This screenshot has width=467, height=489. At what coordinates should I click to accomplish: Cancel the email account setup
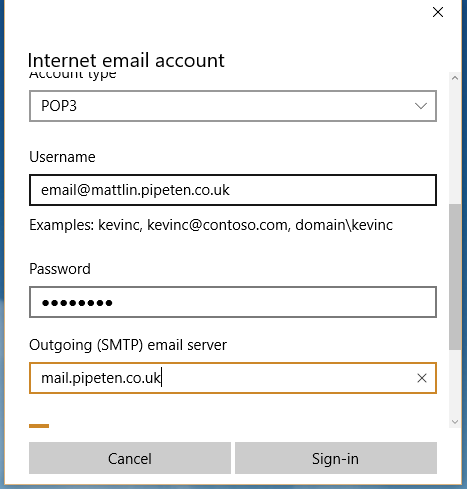[x=130, y=458]
